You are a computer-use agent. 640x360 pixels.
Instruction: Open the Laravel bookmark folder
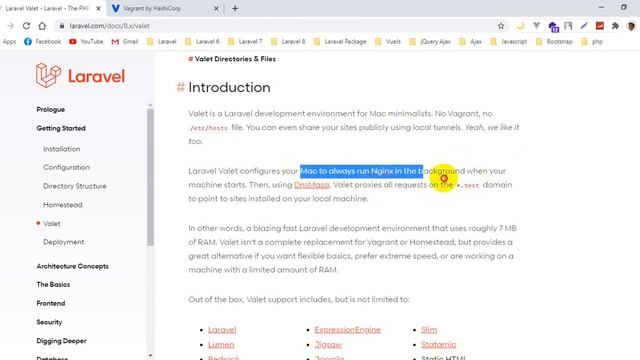pos(162,42)
